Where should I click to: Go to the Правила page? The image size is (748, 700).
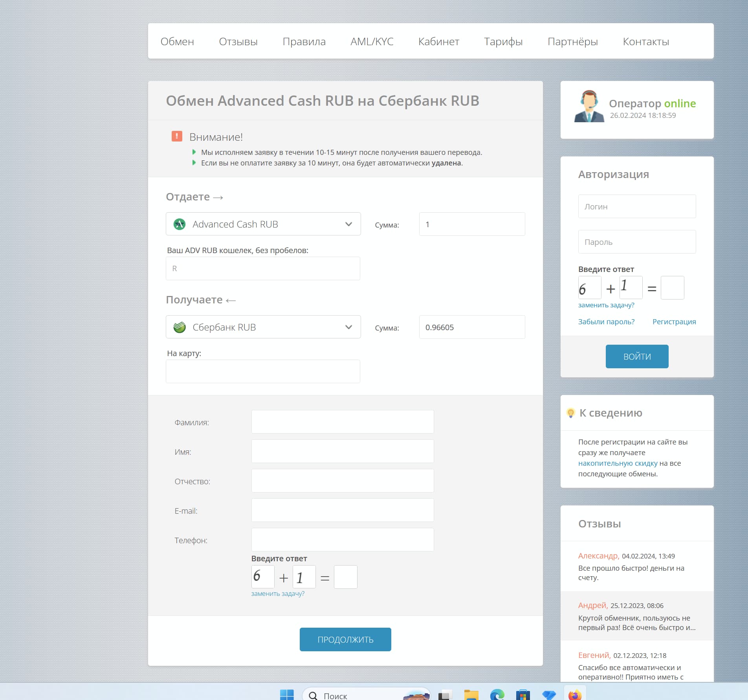tap(304, 41)
